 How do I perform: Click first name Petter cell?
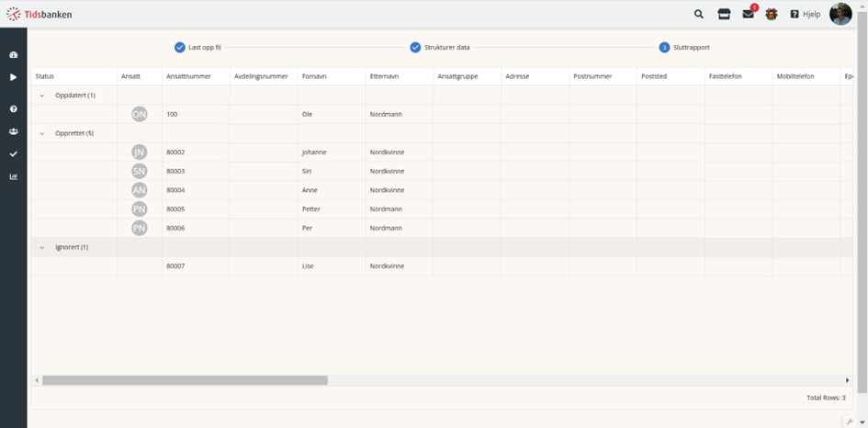tap(332, 209)
